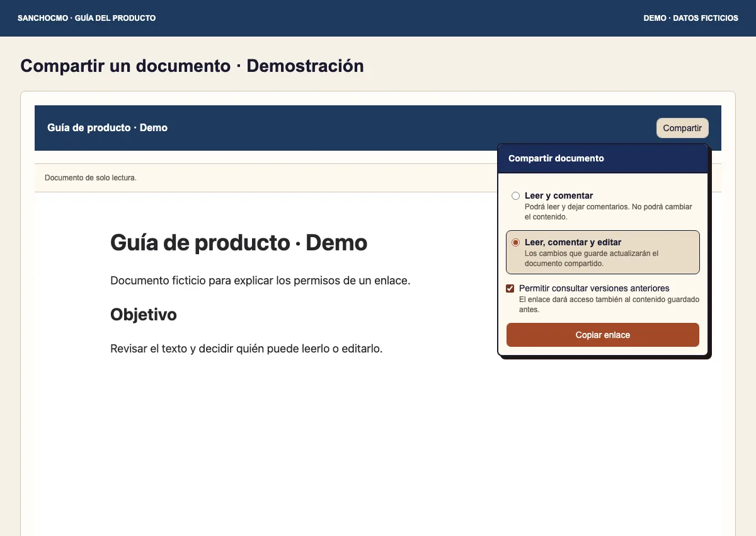The height and width of the screenshot is (536, 756).
Task: Click "DEMO · DATOS FICTICIOS" header text
Action: pyautogui.click(x=691, y=18)
